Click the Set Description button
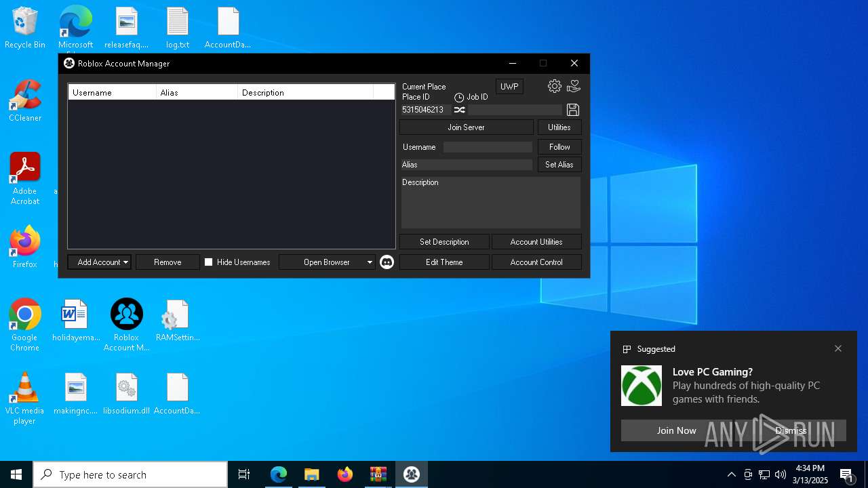Screen dimensions: 868x488 [444, 242]
